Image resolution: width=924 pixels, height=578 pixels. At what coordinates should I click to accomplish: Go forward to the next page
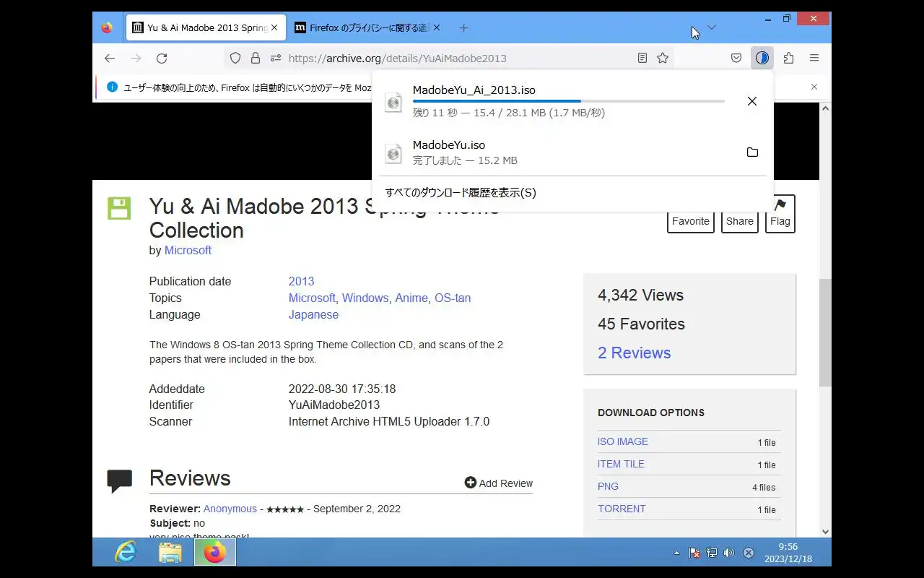click(x=136, y=58)
